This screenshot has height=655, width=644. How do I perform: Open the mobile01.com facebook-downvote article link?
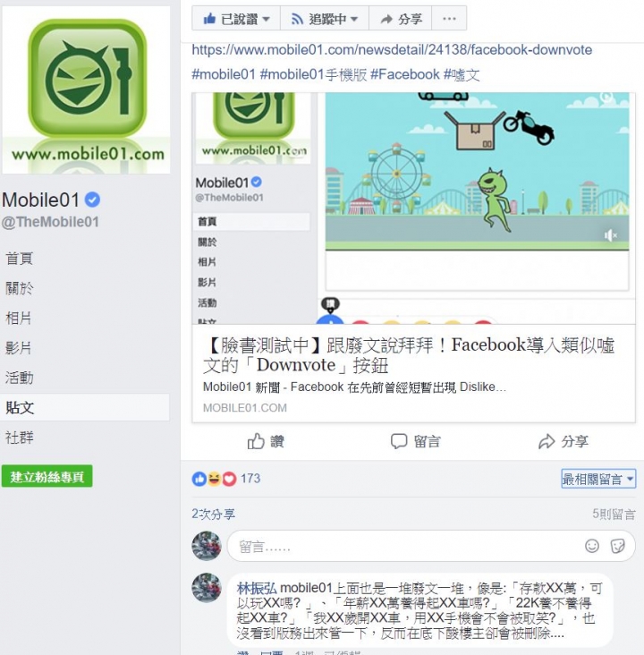pyautogui.click(x=392, y=50)
